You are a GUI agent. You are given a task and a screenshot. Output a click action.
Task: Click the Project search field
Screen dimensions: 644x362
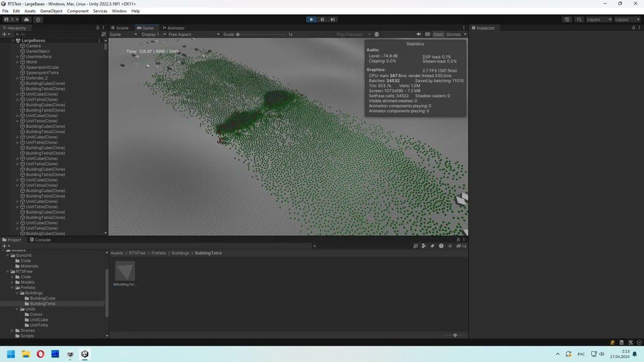pyautogui.click(x=362, y=246)
